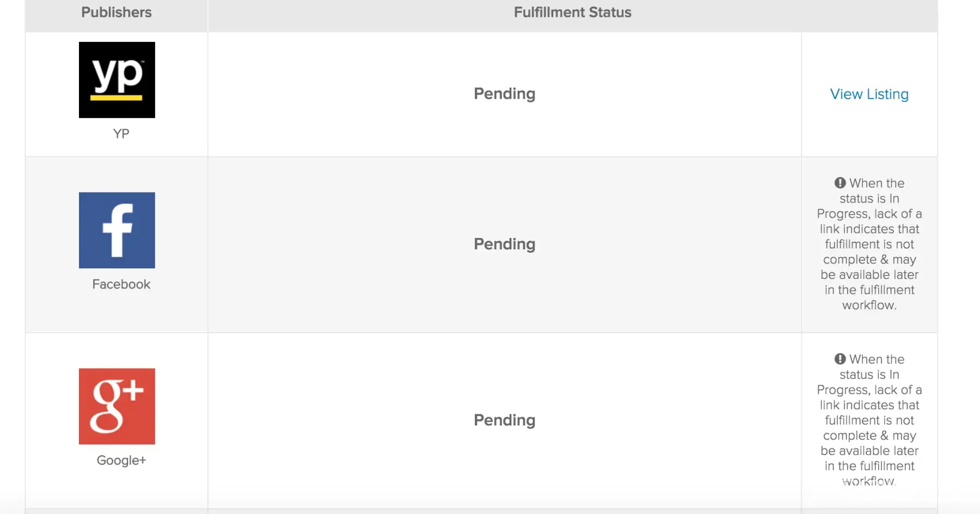Click the exclamation info icon in Facebook row
This screenshot has height=514, width=980.
click(x=840, y=183)
